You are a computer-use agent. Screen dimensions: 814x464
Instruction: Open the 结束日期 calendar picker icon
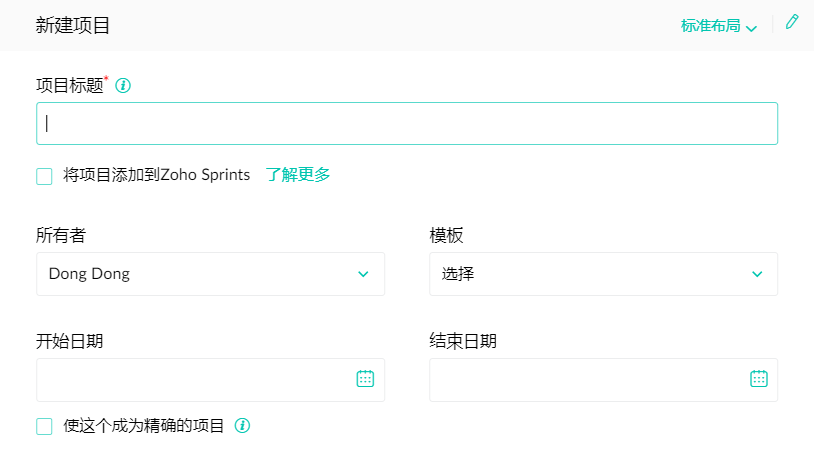(x=758, y=378)
